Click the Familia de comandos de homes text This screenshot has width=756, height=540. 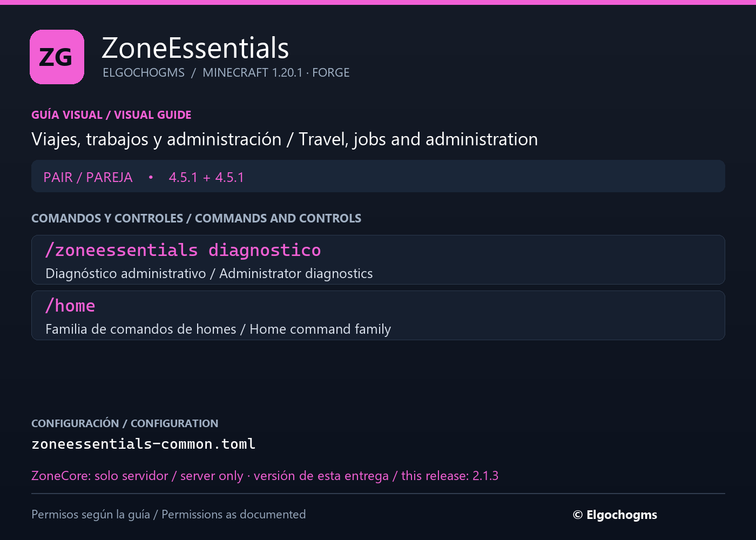pyautogui.click(x=218, y=329)
